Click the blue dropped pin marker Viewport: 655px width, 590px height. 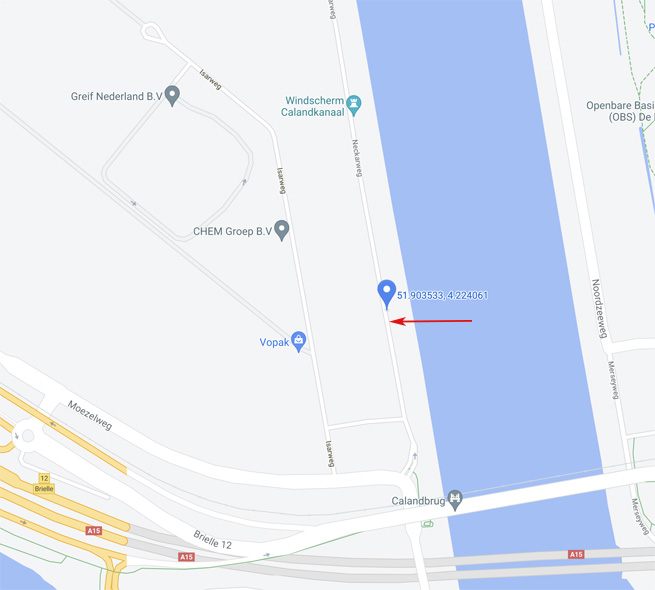pyautogui.click(x=386, y=294)
